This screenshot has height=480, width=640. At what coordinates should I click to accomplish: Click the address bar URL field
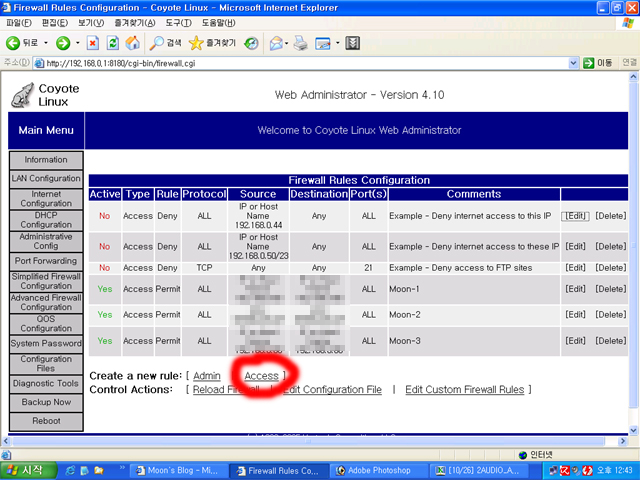point(306,63)
